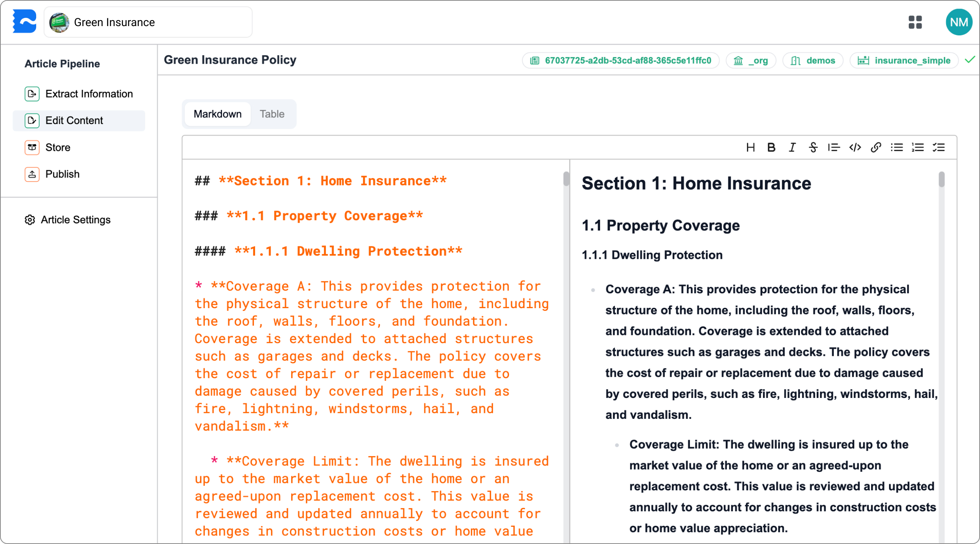The width and height of the screenshot is (980, 544).
Task: Open the apps grid in the top bar
Action: click(x=915, y=22)
